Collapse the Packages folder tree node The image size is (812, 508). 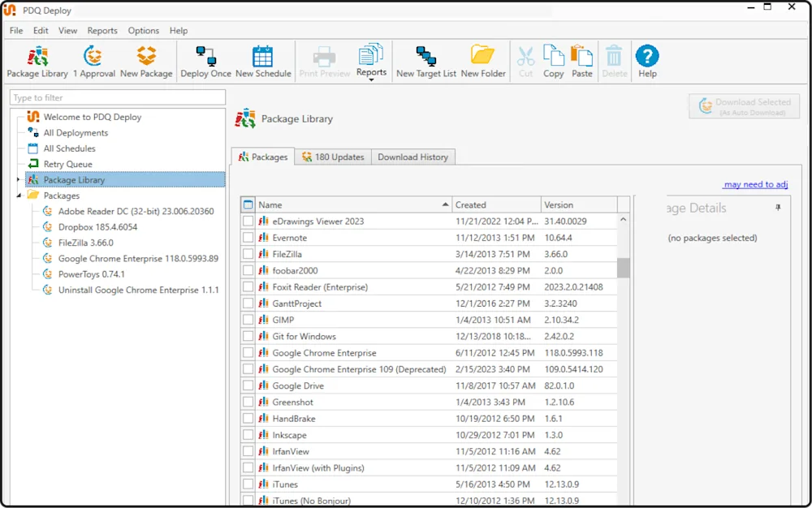(x=19, y=196)
